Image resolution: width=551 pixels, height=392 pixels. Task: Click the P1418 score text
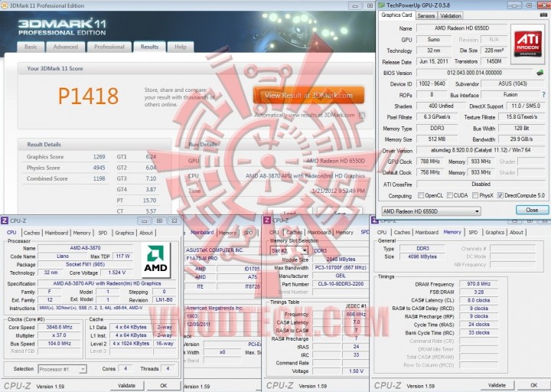click(x=88, y=96)
